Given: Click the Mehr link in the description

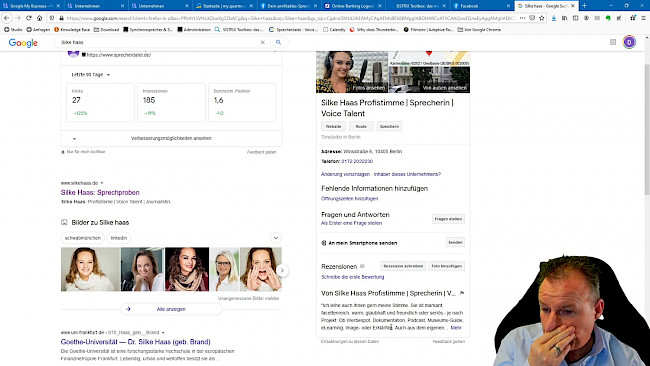Looking at the screenshot, I should [456, 328].
